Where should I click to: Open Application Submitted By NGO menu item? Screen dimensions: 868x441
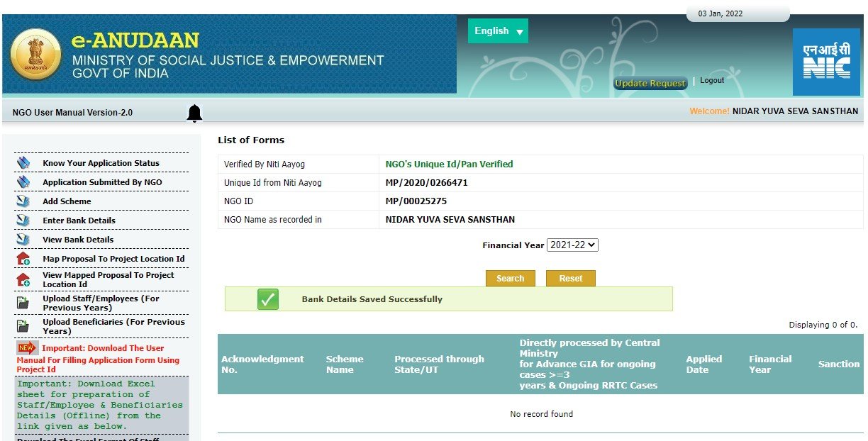tap(102, 182)
